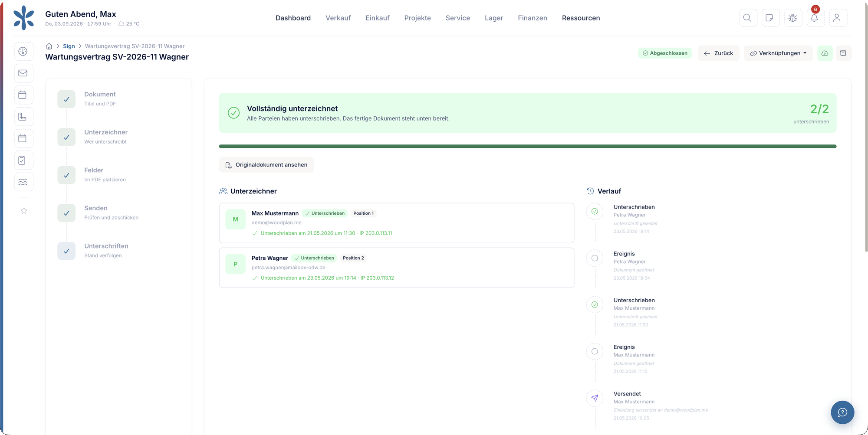Open the Finanzen menu
The image size is (868, 435).
click(532, 18)
